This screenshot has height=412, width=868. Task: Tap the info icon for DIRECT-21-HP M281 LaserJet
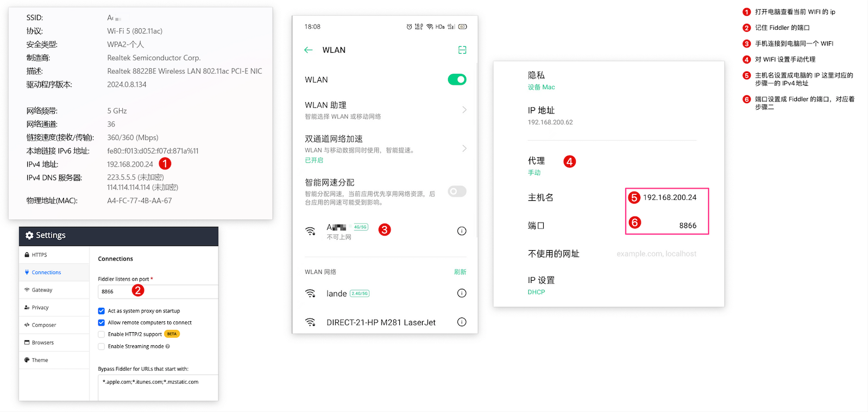coord(462,322)
